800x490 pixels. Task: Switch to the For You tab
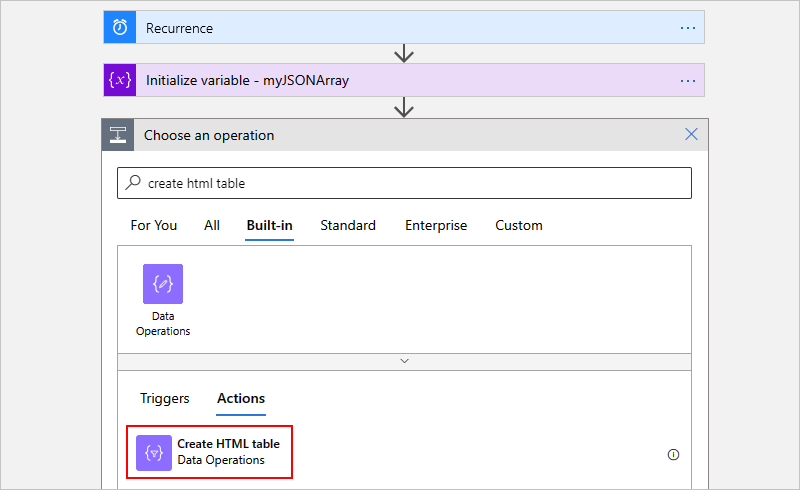[154, 225]
